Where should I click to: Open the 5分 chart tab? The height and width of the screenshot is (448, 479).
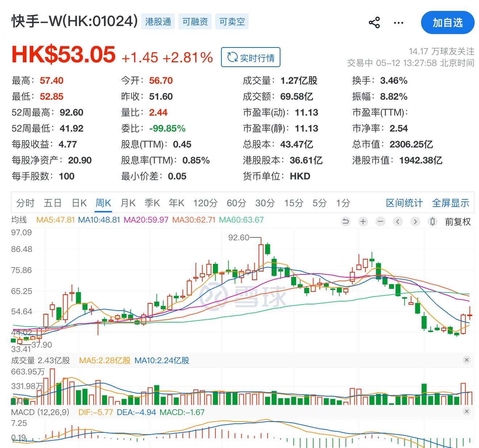pos(320,203)
